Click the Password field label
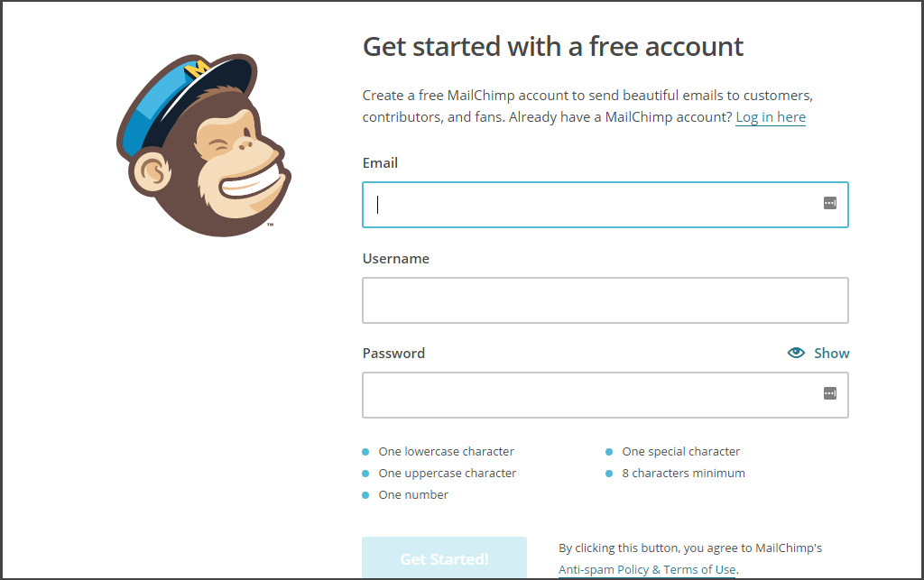Image resolution: width=924 pixels, height=580 pixels. [x=393, y=353]
